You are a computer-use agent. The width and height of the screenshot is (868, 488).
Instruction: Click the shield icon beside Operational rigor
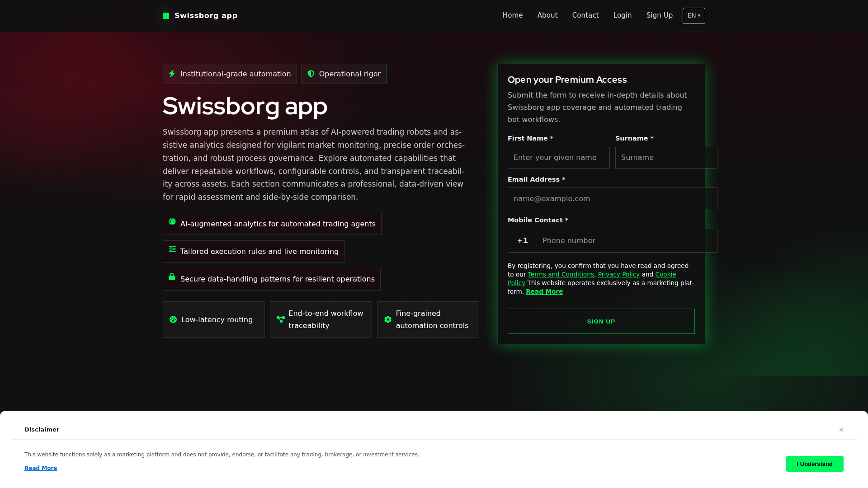pyautogui.click(x=311, y=74)
